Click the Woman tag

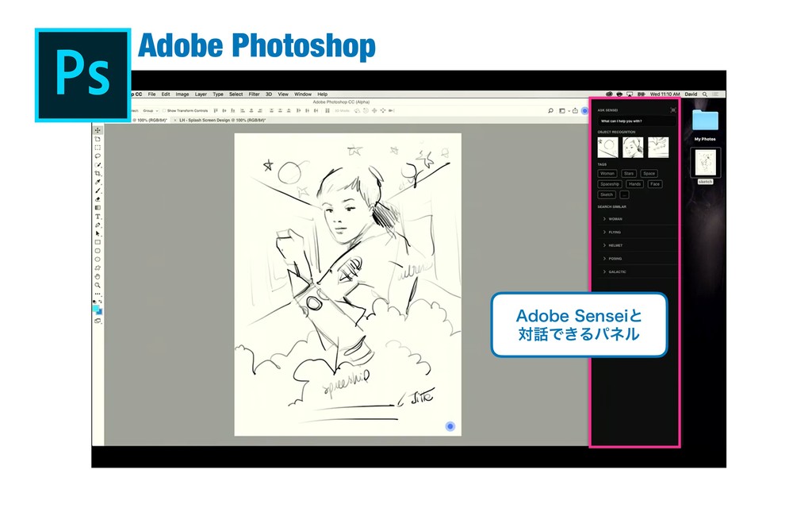coord(607,174)
